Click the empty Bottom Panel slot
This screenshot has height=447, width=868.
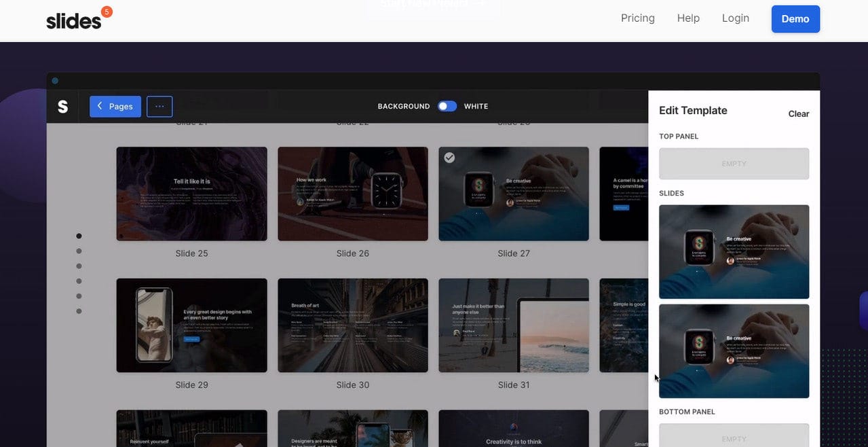point(734,435)
